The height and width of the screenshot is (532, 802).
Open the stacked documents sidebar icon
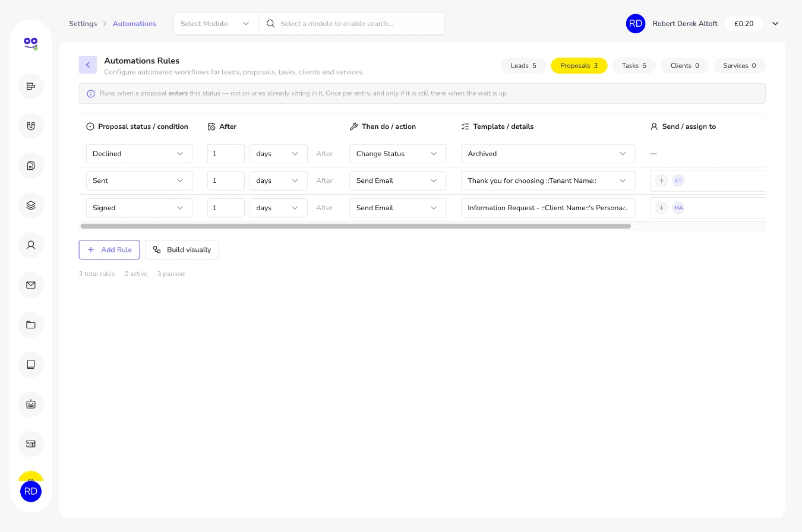[x=31, y=166]
